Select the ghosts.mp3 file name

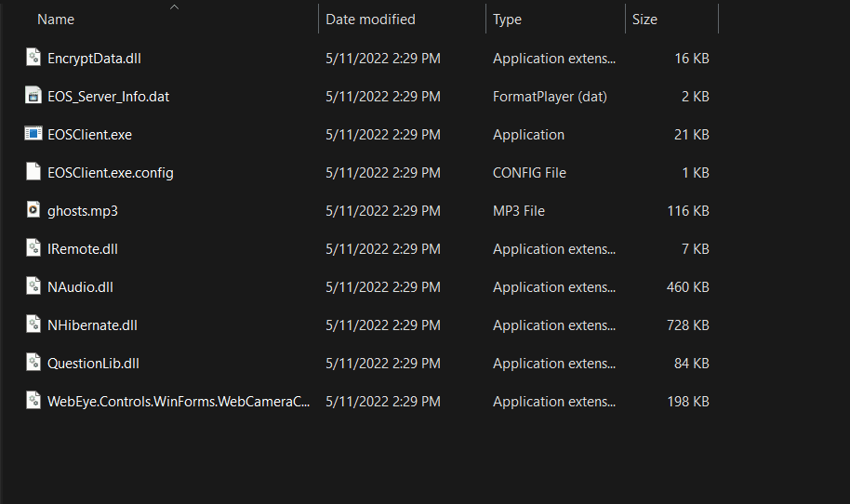click(83, 211)
